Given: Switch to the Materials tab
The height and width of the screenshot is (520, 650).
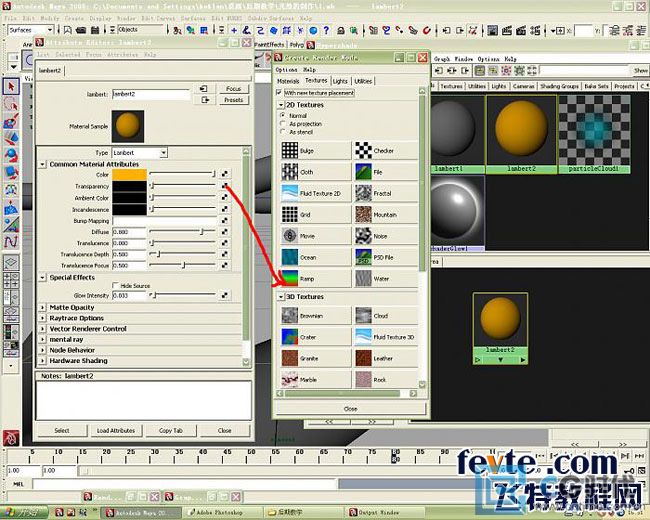Looking at the screenshot, I should point(288,81).
